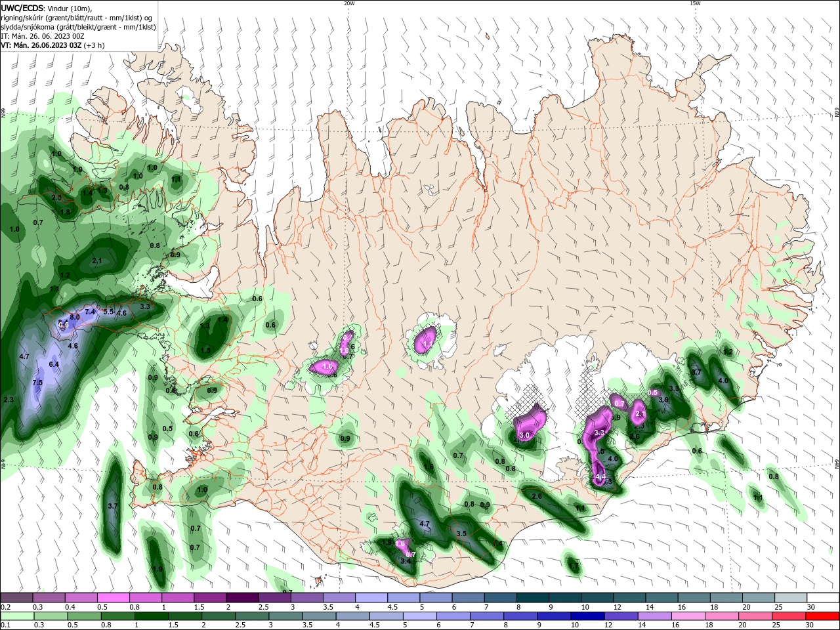Viewport: 840px width, 630px height.
Task: Click the 3.0 snow value on the glacier
Action: pos(524,435)
